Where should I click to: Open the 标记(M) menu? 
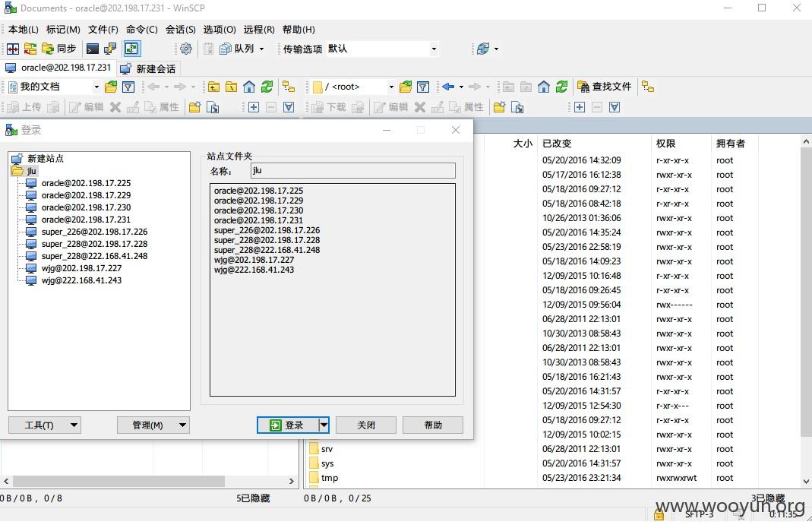pyautogui.click(x=63, y=30)
